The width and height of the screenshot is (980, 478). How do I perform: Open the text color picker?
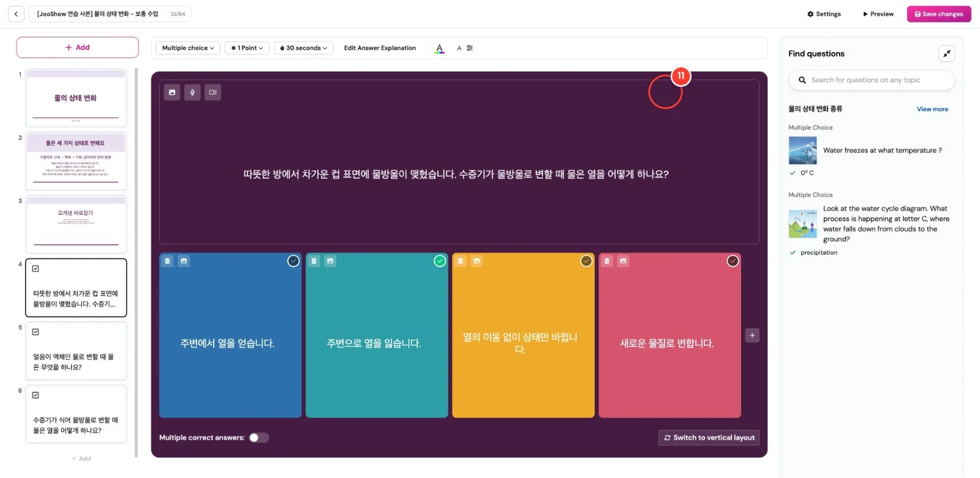pos(439,48)
